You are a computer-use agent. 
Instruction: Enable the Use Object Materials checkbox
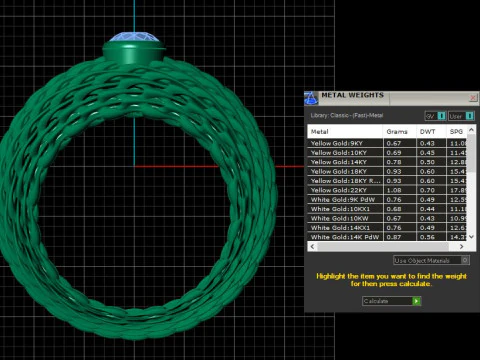(465, 260)
